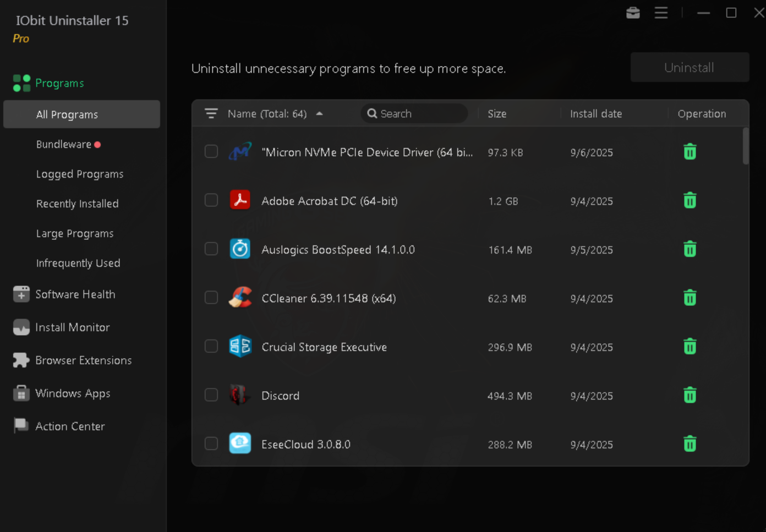
Task: Click the Uninstall button
Action: tap(690, 67)
